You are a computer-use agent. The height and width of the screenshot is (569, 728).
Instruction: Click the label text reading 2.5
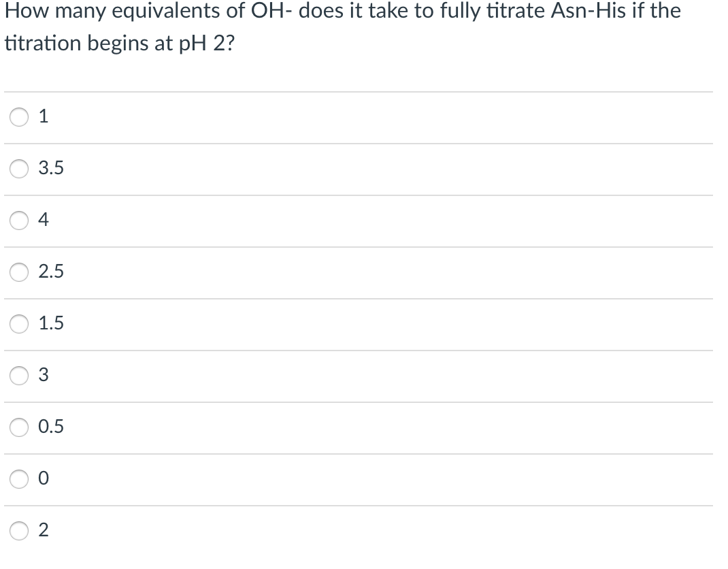(x=51, y=272)
